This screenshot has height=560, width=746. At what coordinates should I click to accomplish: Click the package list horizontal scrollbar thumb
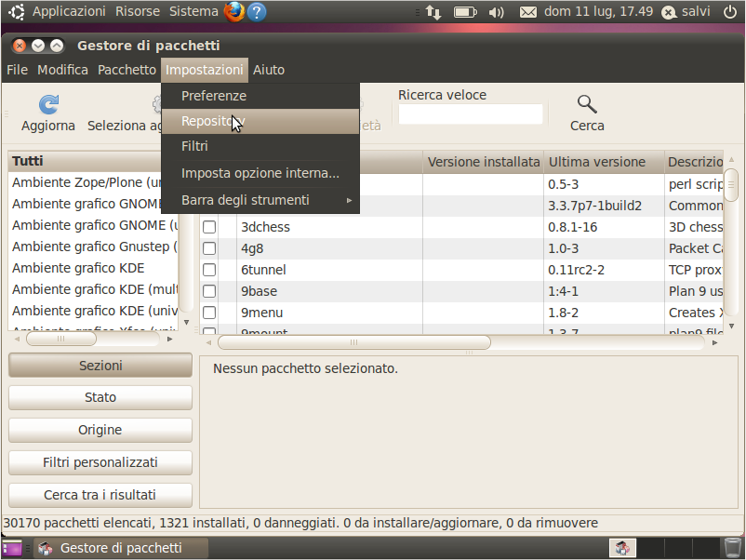354,342
